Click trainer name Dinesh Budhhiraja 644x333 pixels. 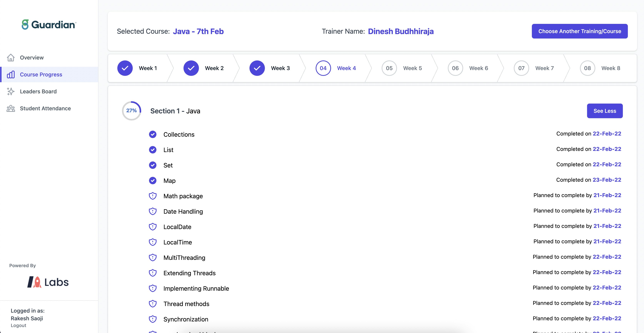coord(401,31)
